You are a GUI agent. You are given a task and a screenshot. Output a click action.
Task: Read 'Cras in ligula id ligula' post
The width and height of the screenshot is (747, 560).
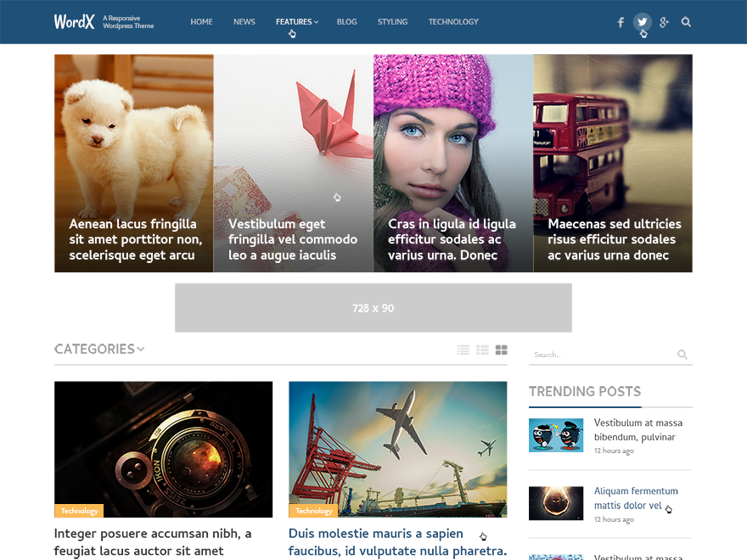452,239
